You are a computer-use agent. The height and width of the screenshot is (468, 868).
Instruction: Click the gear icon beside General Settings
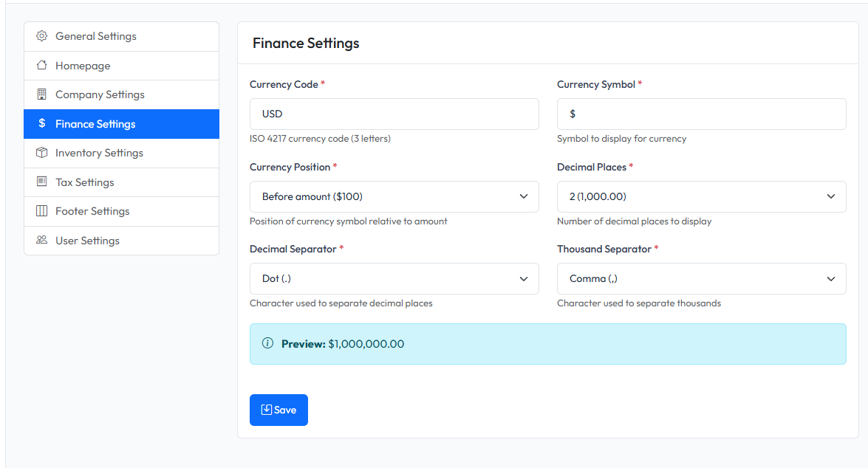(x=42, y=35)
